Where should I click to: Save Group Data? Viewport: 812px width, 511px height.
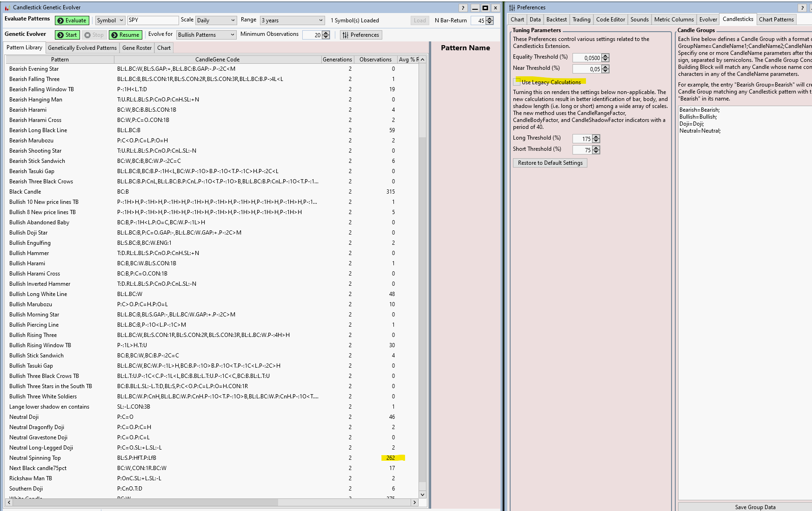coord(755,507)
